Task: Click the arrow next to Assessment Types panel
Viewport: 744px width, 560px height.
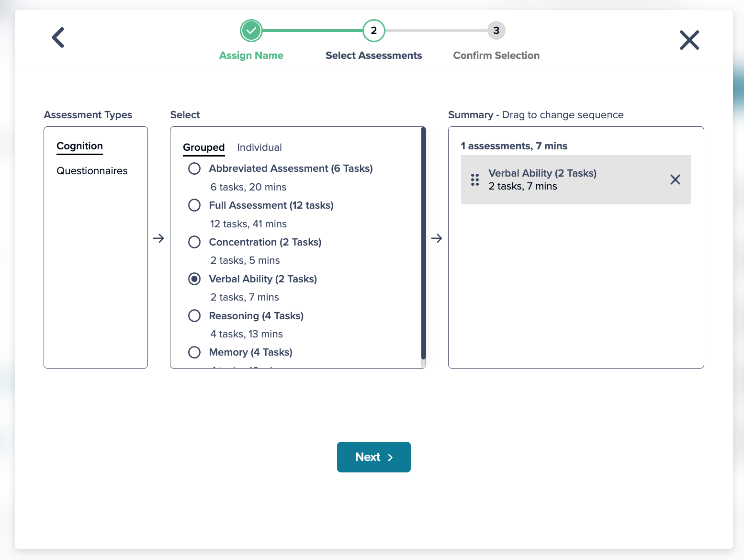Action: (159, 238)
